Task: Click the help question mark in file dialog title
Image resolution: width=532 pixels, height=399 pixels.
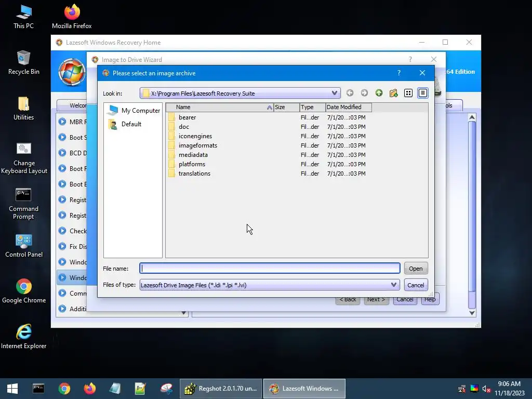Action: (x=399, y=73)
